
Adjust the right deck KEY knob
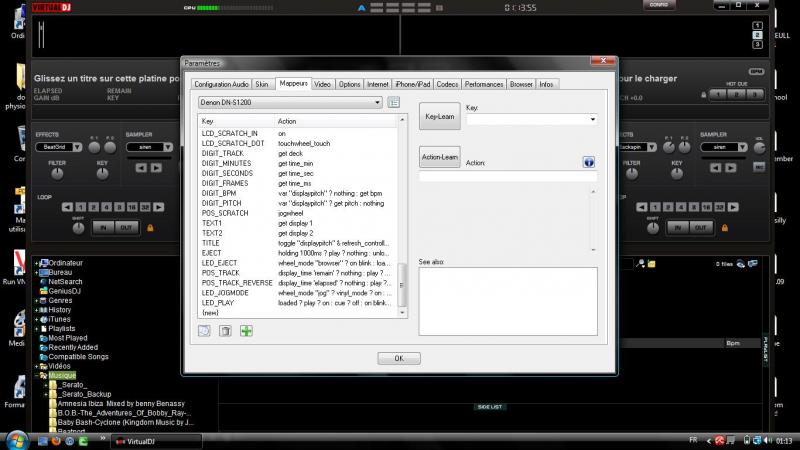coord(677,174)
